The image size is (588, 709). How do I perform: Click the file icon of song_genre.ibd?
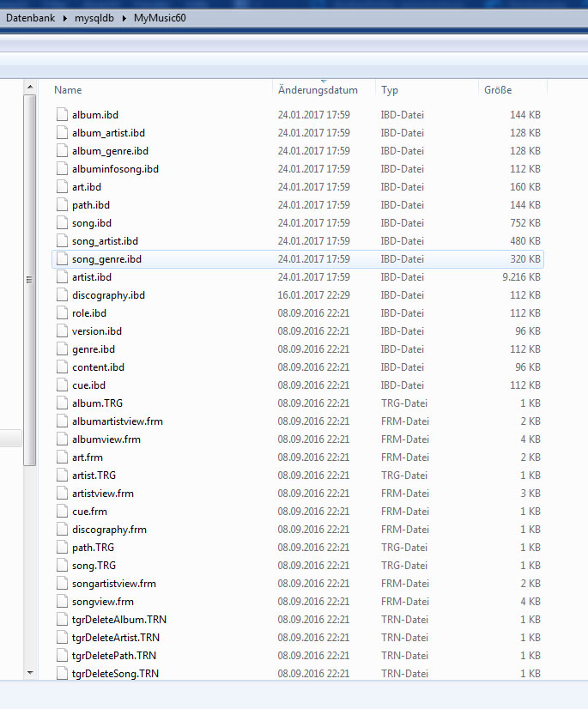point(62,259)
